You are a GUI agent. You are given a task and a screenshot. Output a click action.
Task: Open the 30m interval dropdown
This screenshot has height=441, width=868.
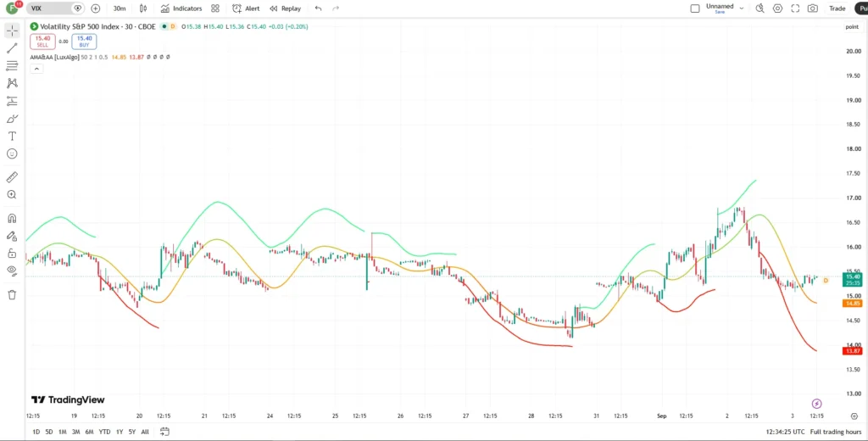[119, 8]
